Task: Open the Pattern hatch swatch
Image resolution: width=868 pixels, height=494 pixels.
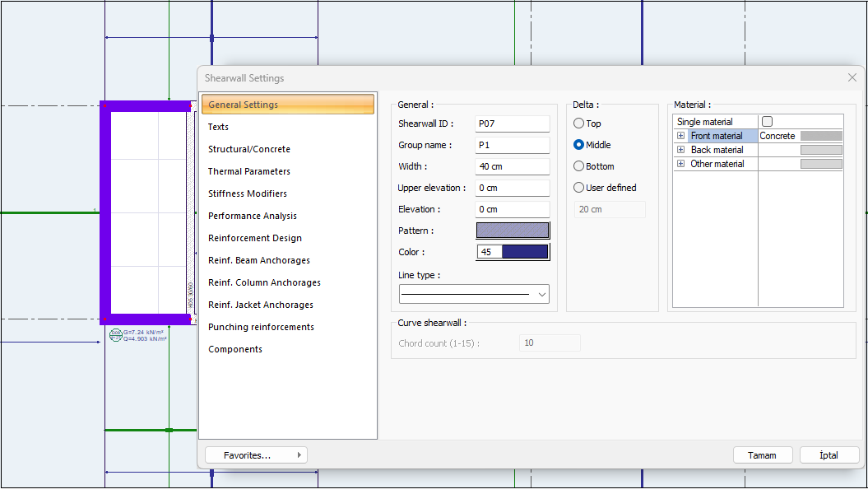Action: (x=513, y=231)
